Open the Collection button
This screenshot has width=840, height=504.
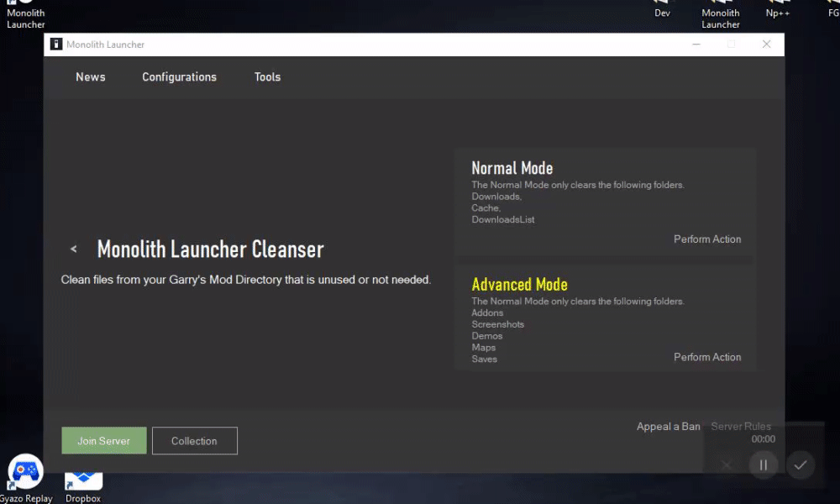(194, 441)
